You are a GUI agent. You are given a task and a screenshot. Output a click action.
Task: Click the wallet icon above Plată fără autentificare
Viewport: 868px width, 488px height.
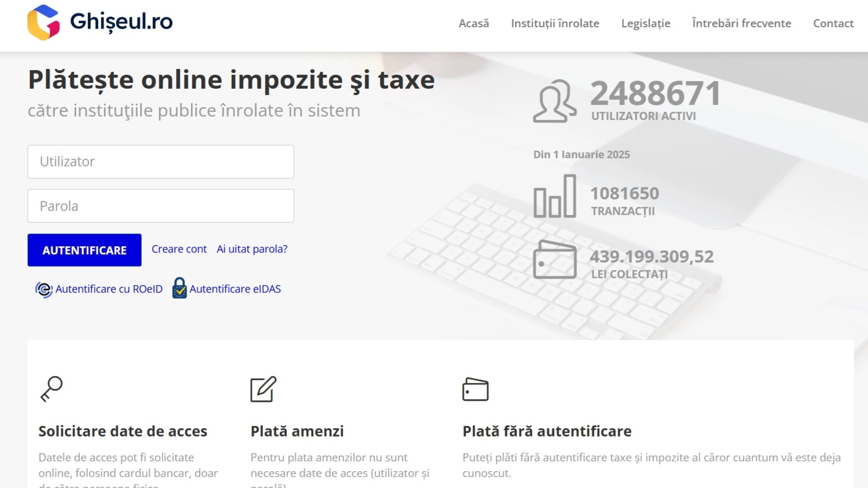475,389
